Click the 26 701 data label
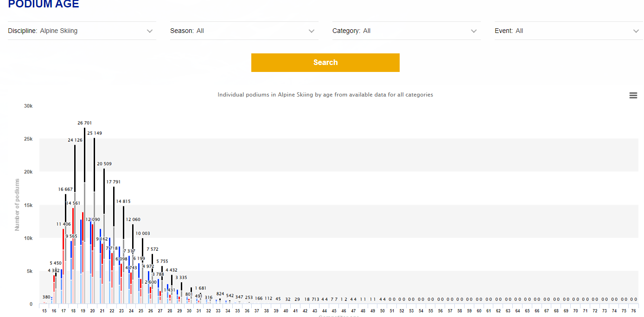 tap(84, 123)
